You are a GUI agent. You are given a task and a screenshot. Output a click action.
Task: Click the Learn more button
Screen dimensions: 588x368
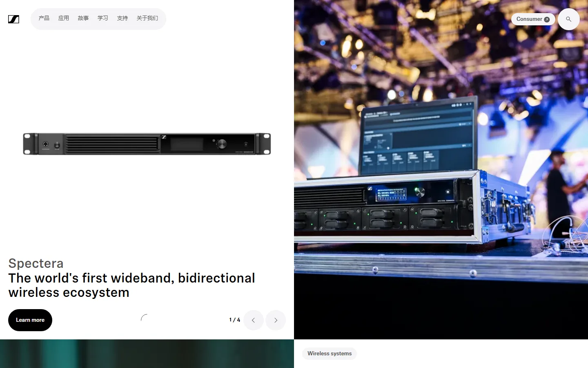[x=30, y=320]
